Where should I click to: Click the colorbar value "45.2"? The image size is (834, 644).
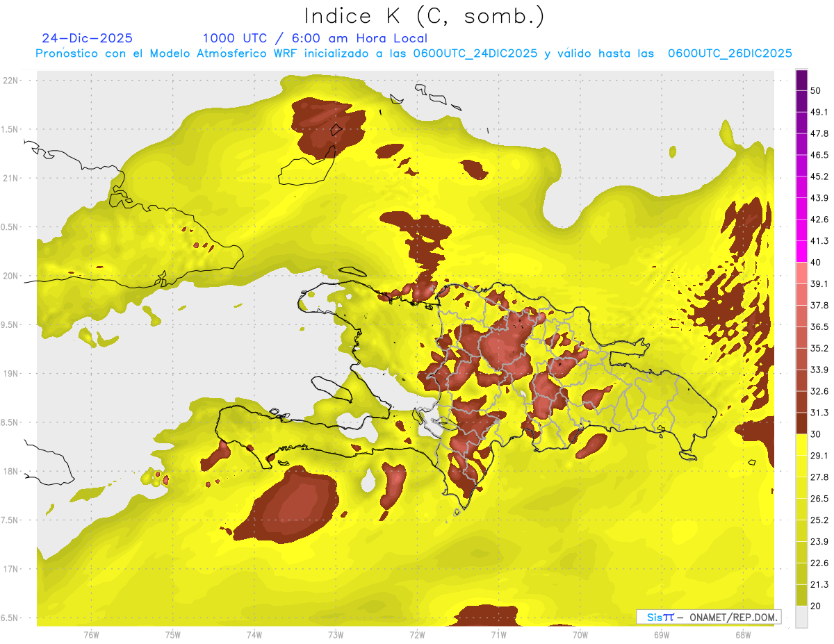coord(819,176)
